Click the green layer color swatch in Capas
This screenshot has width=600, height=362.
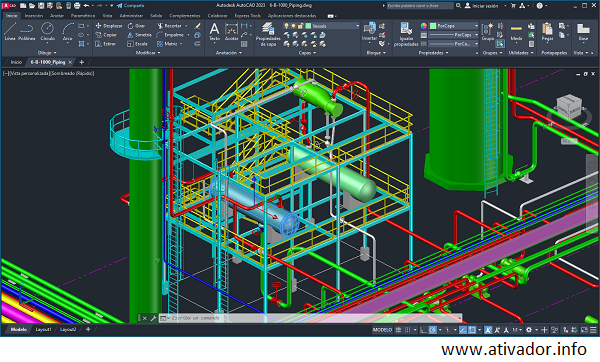pos(308,26)
